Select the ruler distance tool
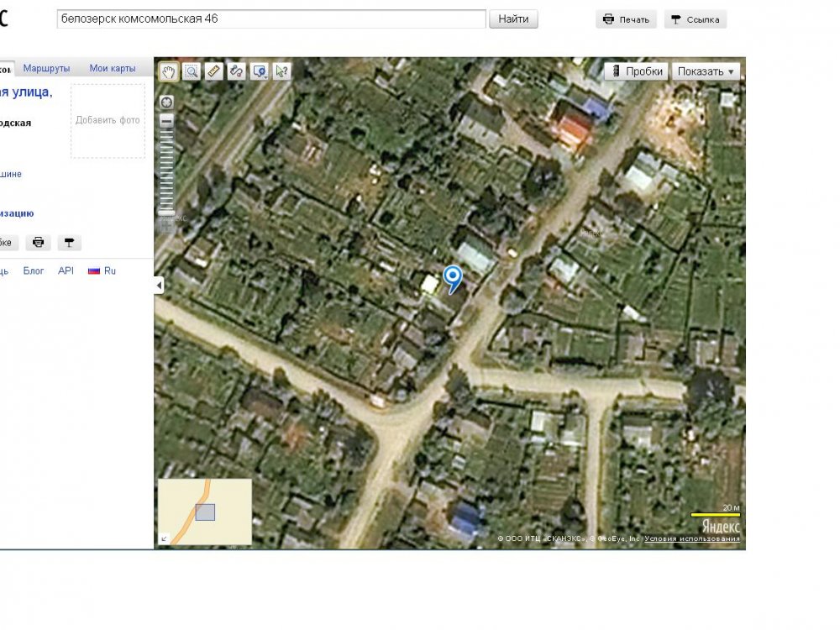The image size is (840, 630). pyautogui.click(x=213, y=71)
